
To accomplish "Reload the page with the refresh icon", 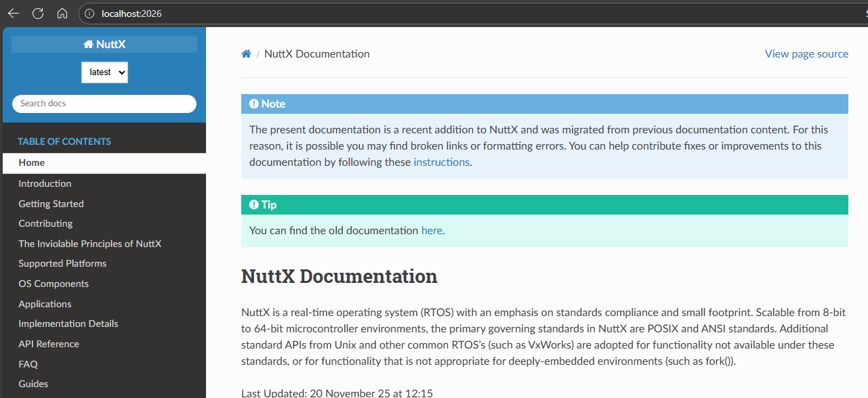I will click(x=38, y=14).
